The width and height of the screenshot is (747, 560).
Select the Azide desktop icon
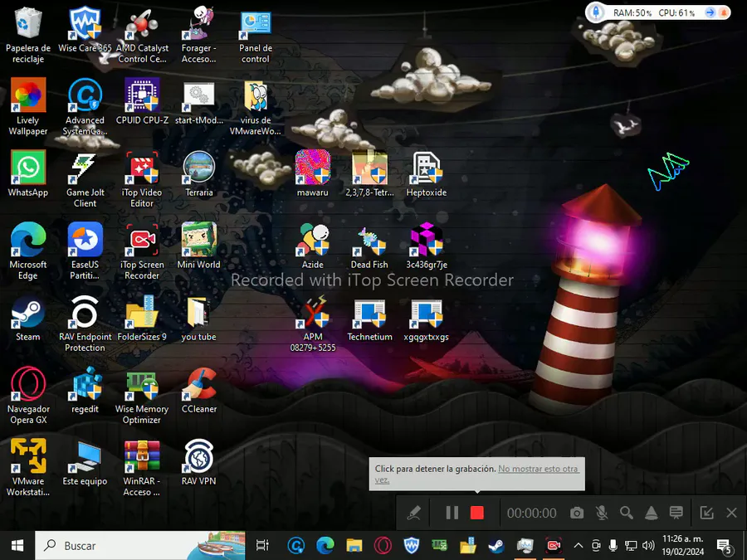[313, 246]
